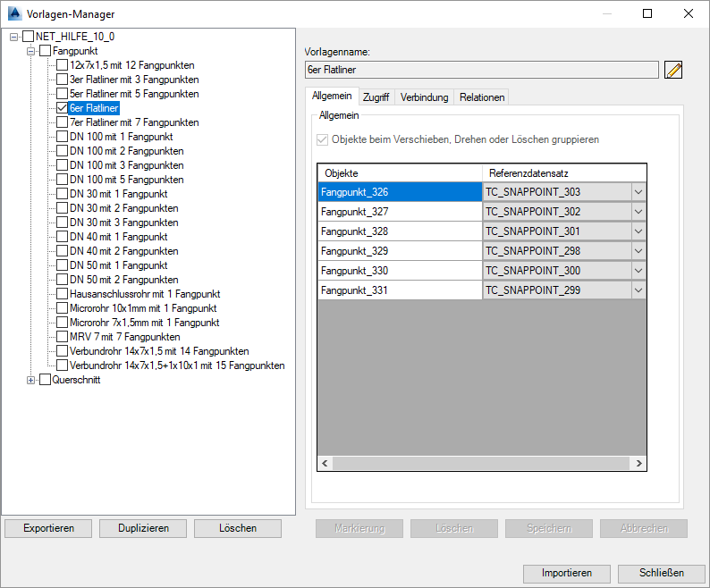
Task: Select DN 50 mit 2 Fangpunkten item
Action: 123,280
